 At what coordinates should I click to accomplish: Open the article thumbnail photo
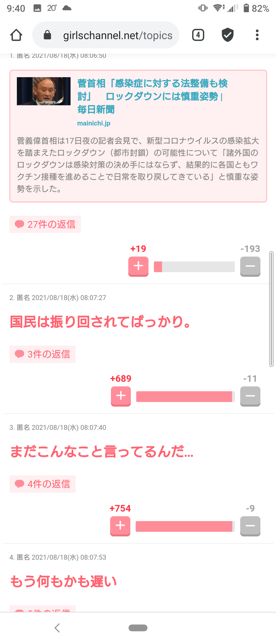pos(44,91)
